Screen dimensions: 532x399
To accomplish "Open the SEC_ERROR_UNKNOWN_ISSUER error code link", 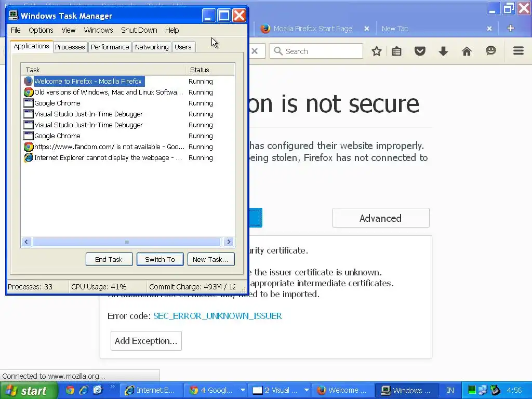I will (218, 316).
